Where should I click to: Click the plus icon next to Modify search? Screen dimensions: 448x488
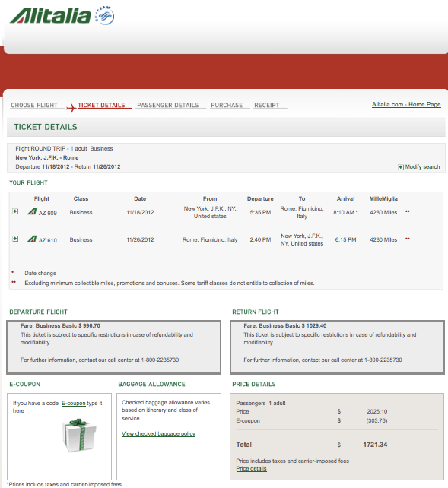coord(401,167)
